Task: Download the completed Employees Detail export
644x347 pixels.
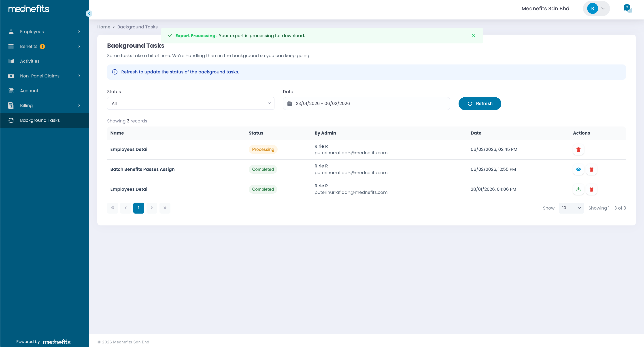Action: [578, 189]
